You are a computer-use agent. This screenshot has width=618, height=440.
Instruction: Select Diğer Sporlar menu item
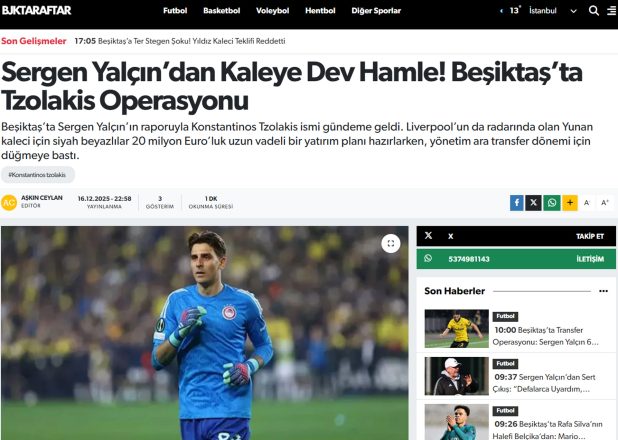(376, 11)
